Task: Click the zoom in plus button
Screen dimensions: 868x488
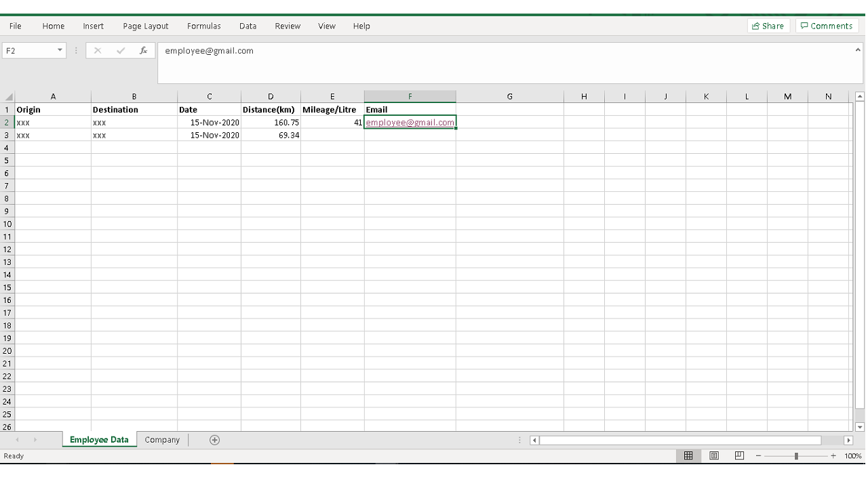Action: tap(833, 456)
